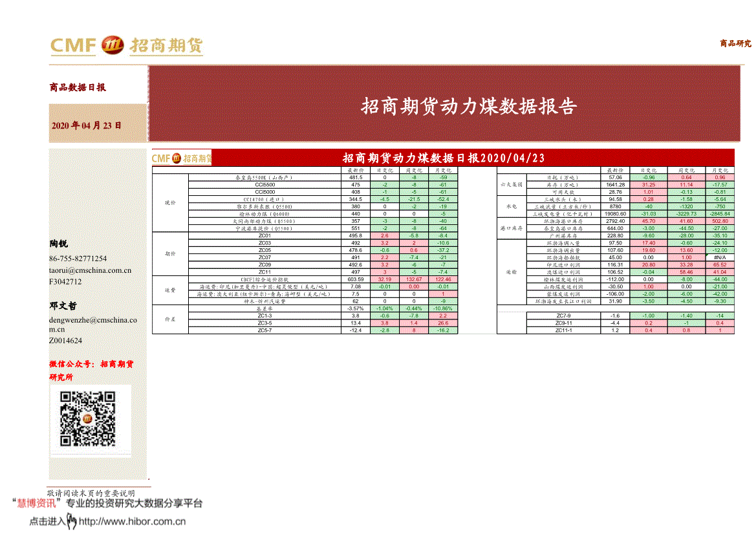The image size is (756, 534).
Task: Select the CCI4700（进口）row label
Action: coord(265,199)
